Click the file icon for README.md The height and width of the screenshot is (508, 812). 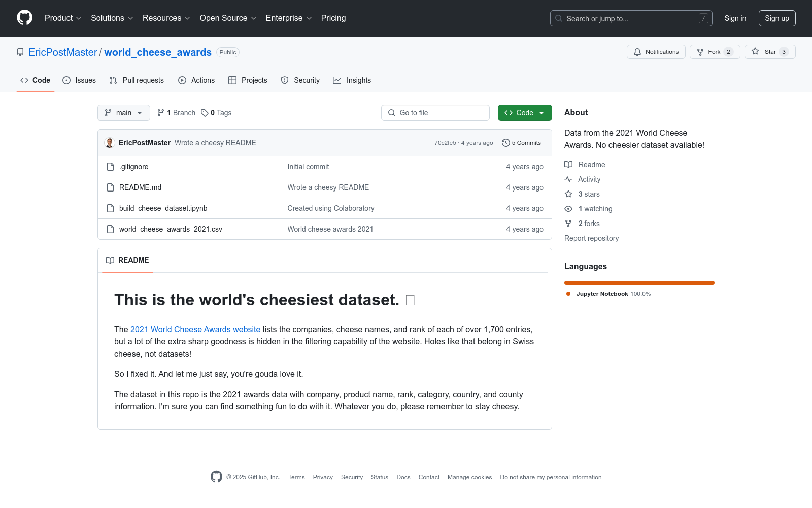pyautogui.click(x=110, y=187)
